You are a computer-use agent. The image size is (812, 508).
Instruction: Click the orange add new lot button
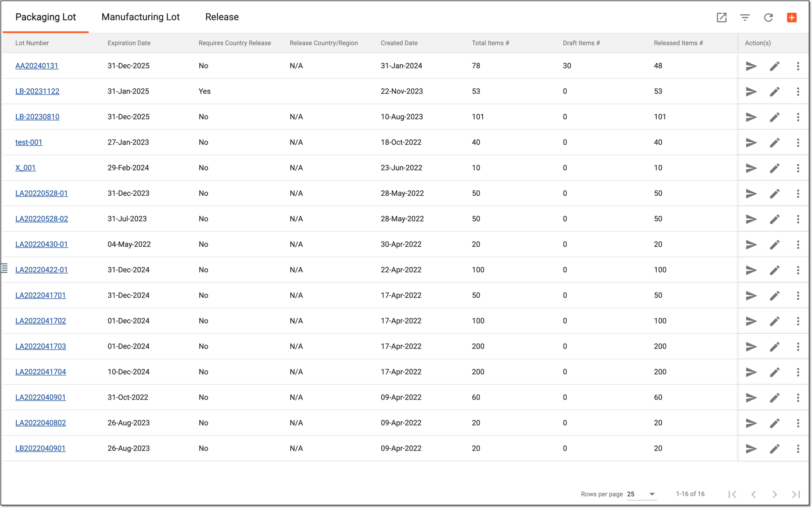pos(792,18)
